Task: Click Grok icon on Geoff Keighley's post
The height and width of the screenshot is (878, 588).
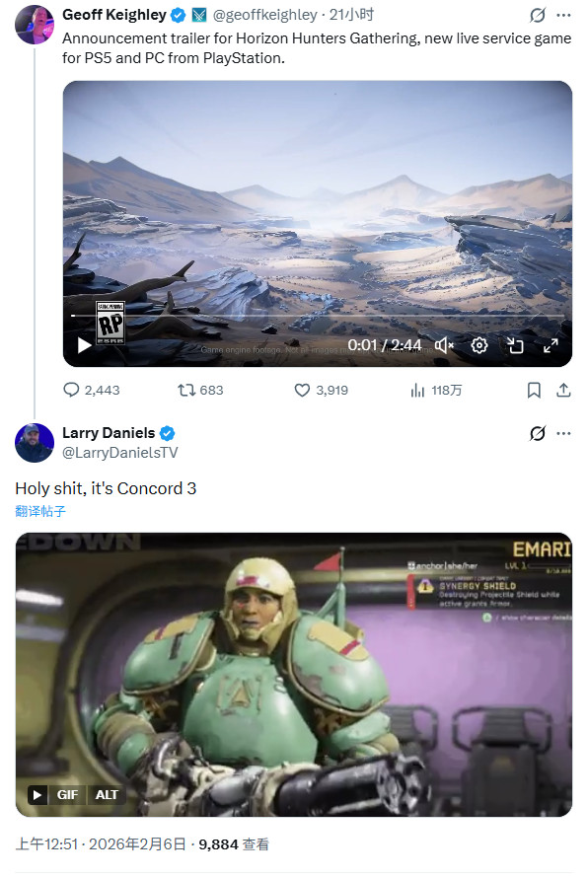Action: click(538, 15)
